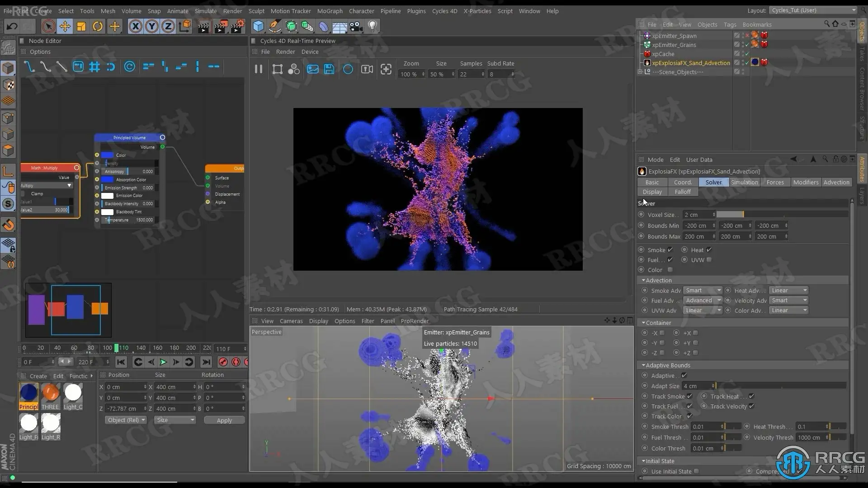Toggle the Adaptive bounds checkbox
The image size is (868, 488).
pos(684,375)
